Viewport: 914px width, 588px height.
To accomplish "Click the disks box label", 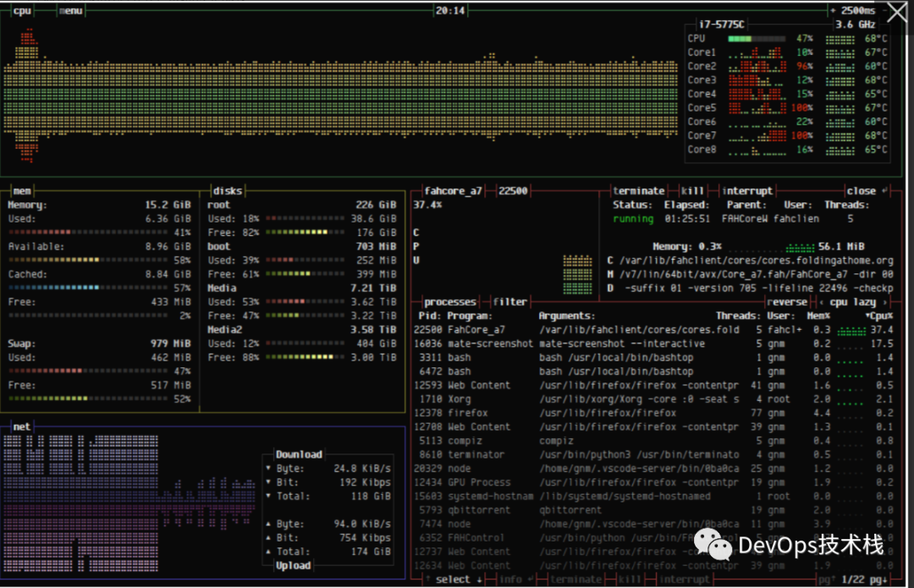I will point(228,190).
